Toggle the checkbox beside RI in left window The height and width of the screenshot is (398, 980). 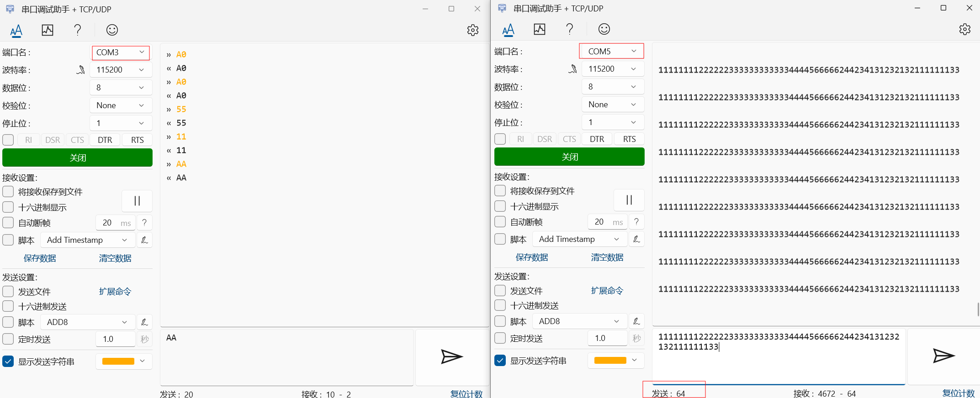(x=8, y=140)
